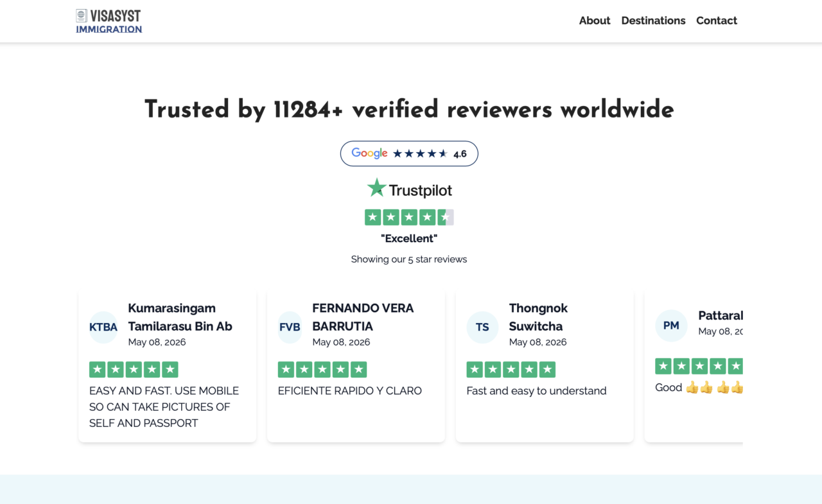The width and height of the screenshot is (822, 504).
Task: Click the "Excellent" rating label
Action: coord(409,238)
